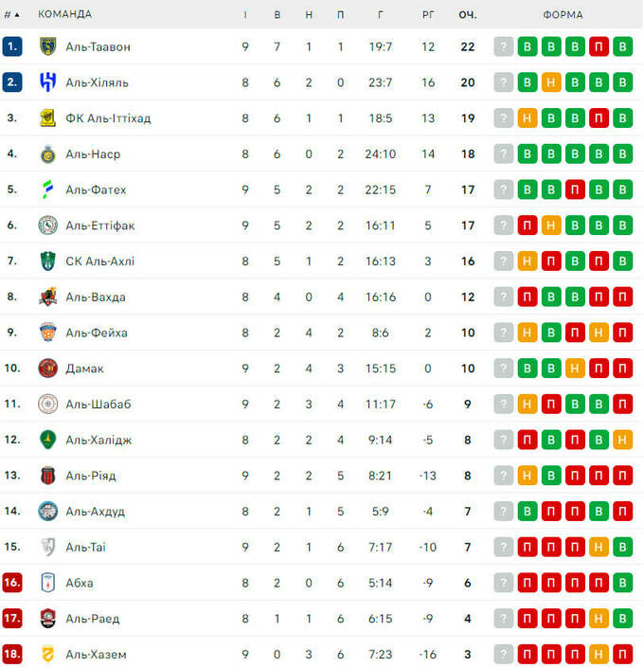644x668 pixels.
Task: Click the Al-Fateh team logo
Action: click(x=48, y=190)
